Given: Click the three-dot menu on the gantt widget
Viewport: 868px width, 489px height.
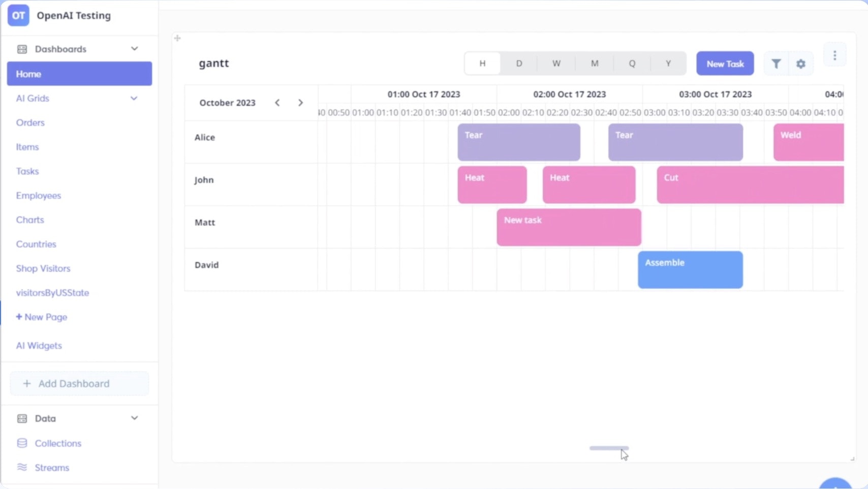Looking at the screenshot, I should pyautogui.click(x=834, y=55).
